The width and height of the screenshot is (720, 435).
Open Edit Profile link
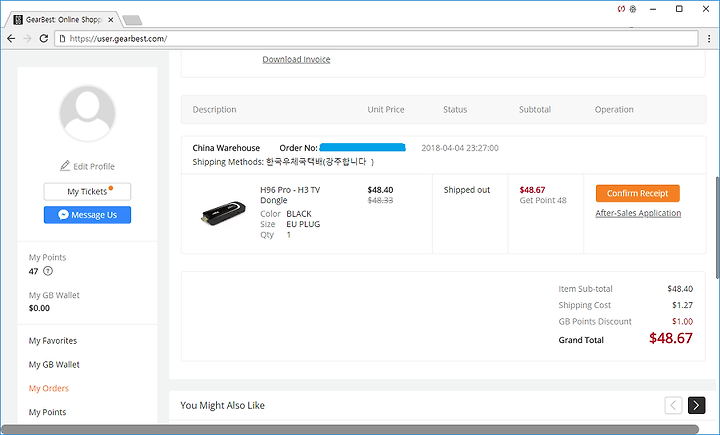[x=87, y=166]
